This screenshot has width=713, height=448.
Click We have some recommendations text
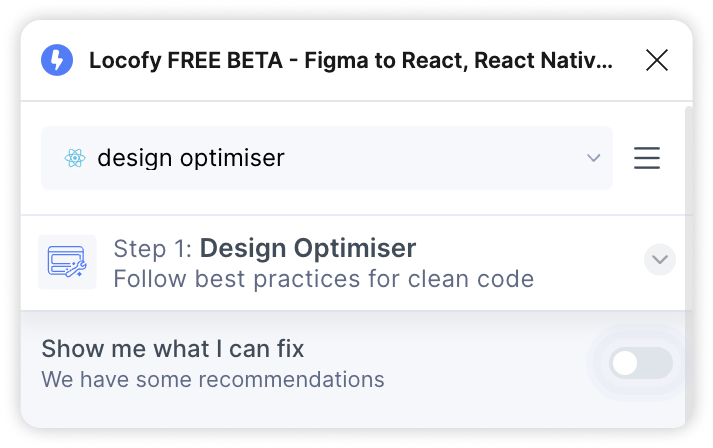[213, 379]
